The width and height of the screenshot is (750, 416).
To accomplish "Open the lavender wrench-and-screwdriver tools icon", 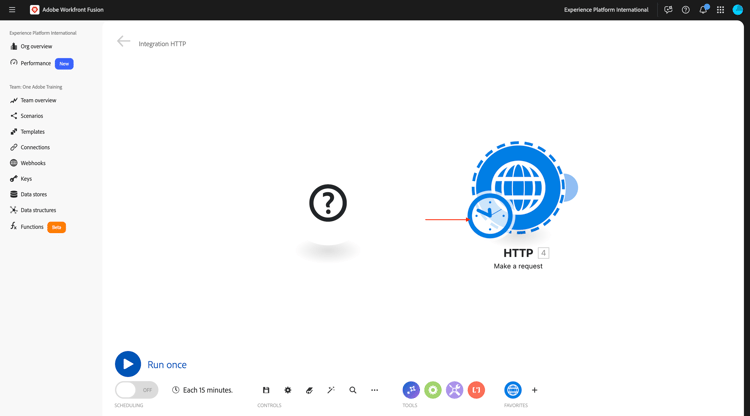I will coord(454,390).
